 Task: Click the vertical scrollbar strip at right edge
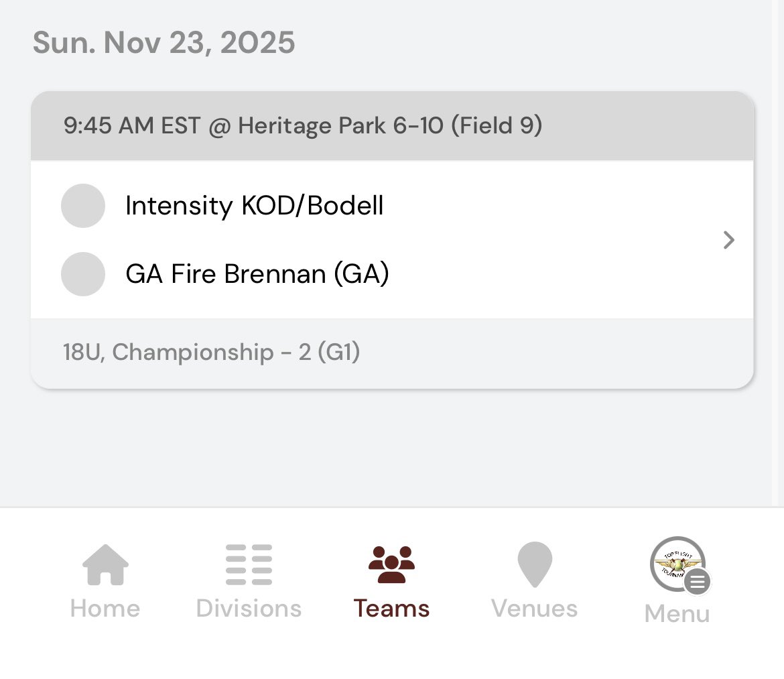click(778, 253)
